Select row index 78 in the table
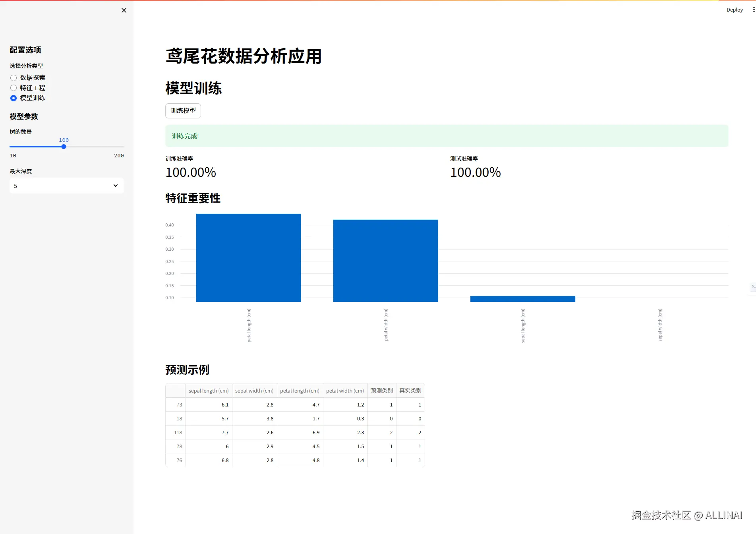The width and height of the screenshot is (756, 534). (x=176, y=446)
